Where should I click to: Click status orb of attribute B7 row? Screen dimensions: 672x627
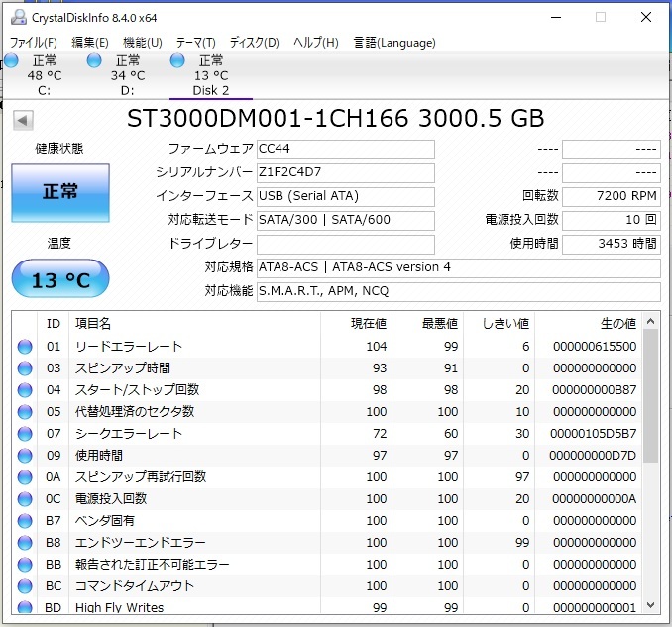click(25, 521)
